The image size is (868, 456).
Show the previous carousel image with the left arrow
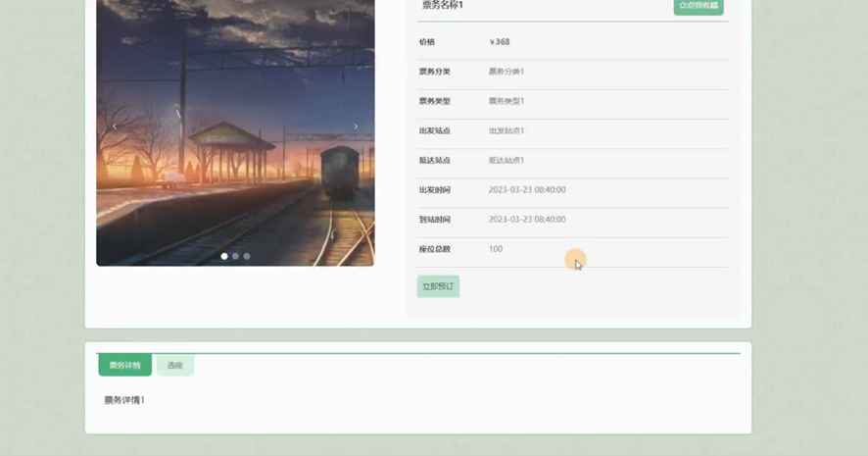(x=115, y=127)
